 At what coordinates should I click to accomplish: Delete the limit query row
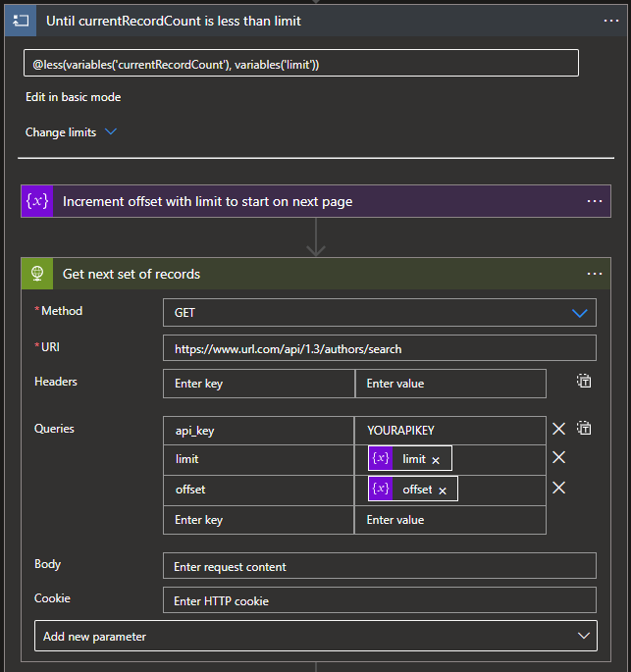coord(558,457)
